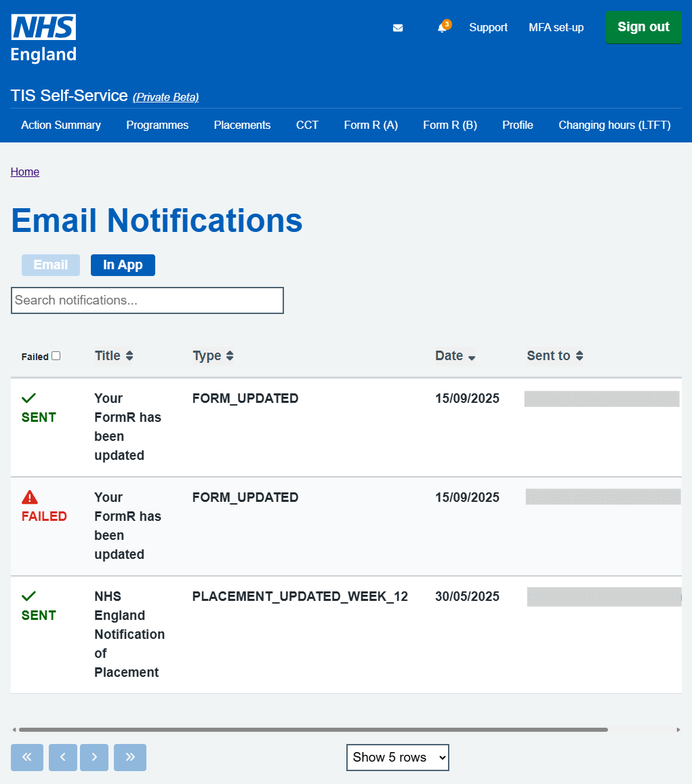
Task: Sort notifications by Date column
Action: tap(455, 356)
